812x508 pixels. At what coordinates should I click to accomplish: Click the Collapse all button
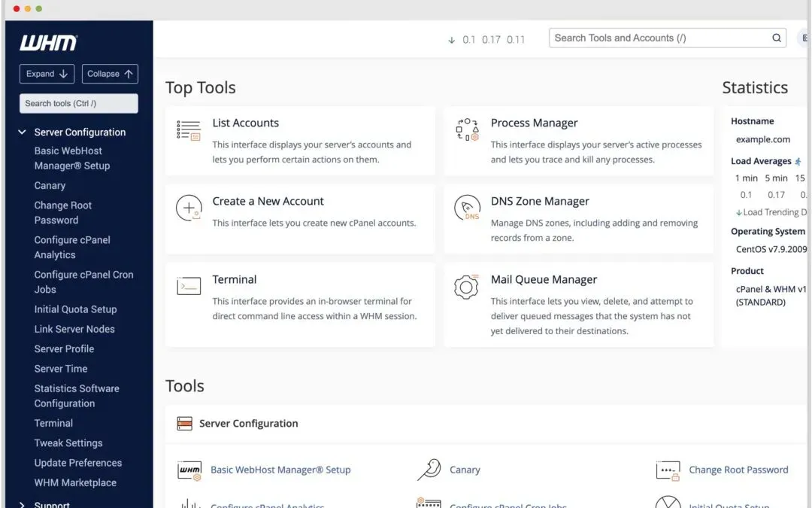coord(110,74)
